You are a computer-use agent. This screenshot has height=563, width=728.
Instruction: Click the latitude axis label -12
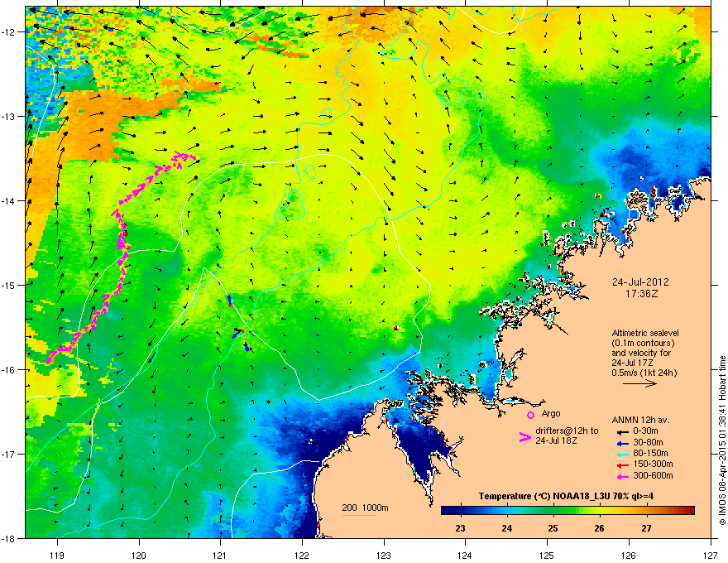pos(9,32)
